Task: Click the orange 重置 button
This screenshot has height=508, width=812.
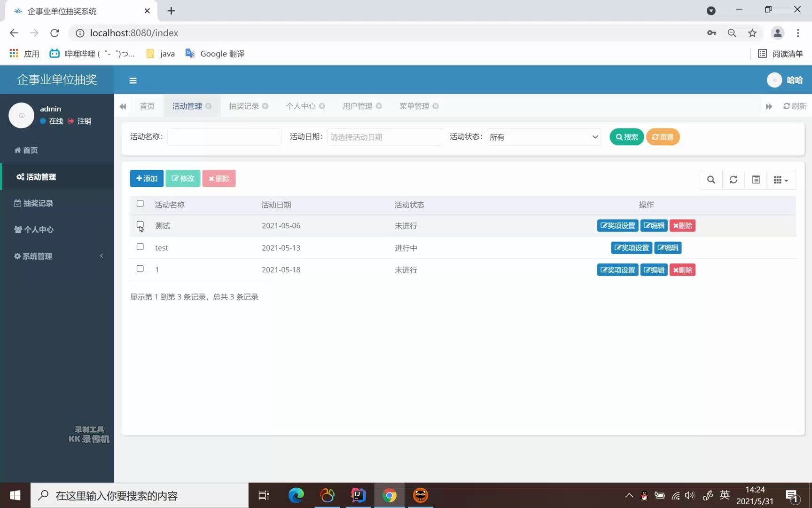Action: [x=663, y=137]
